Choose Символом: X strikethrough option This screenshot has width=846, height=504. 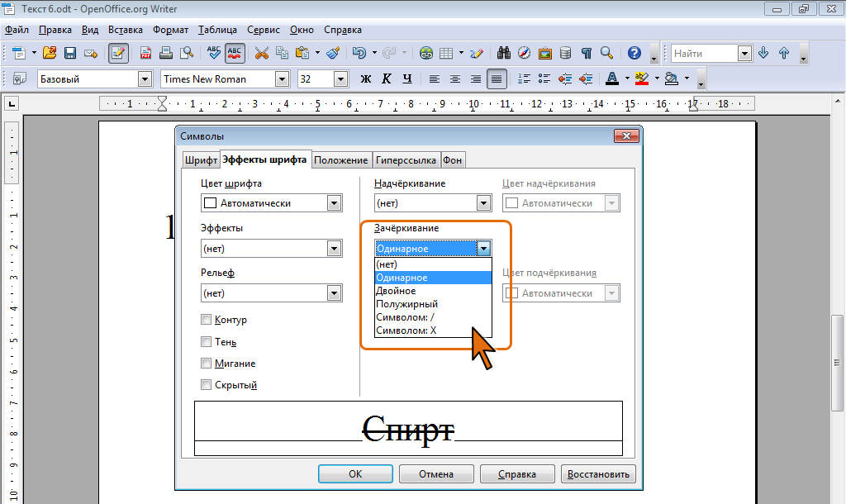pos(433,330)
